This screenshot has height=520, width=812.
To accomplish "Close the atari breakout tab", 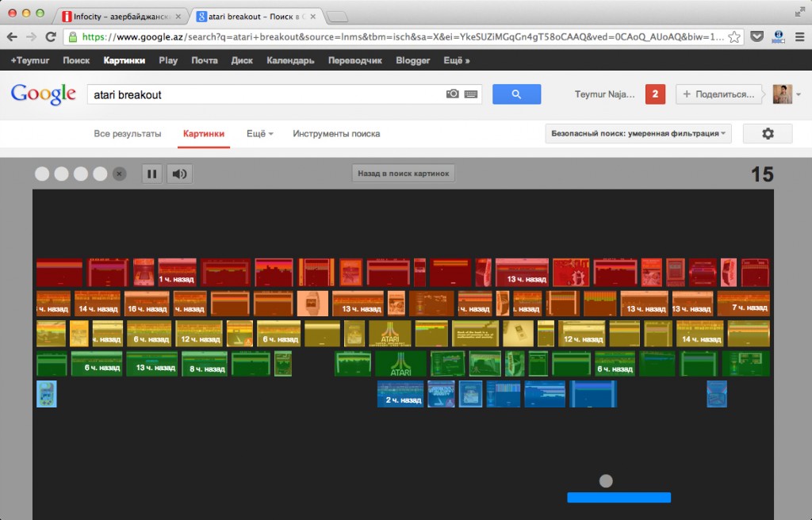I will [x=312, y=17].
